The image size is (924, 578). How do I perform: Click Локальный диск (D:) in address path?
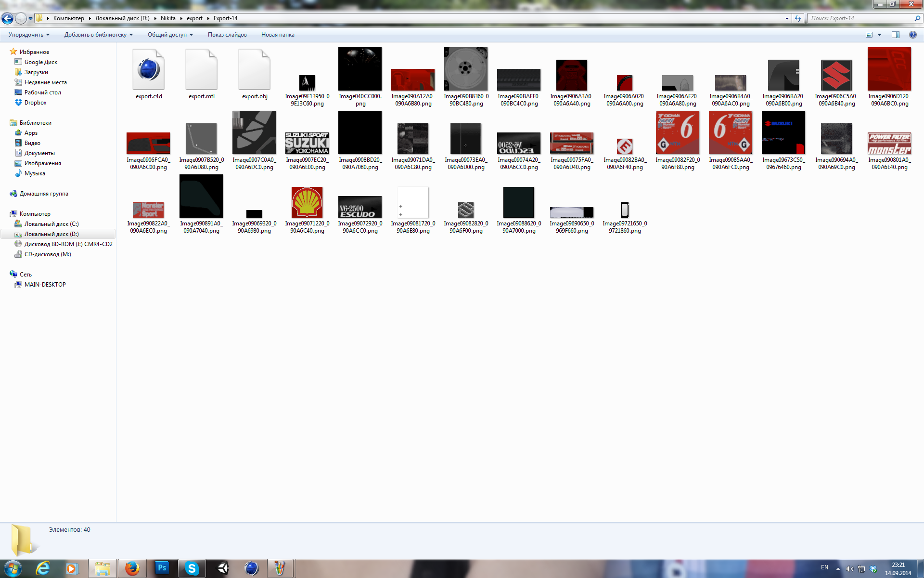click(122, 18)
